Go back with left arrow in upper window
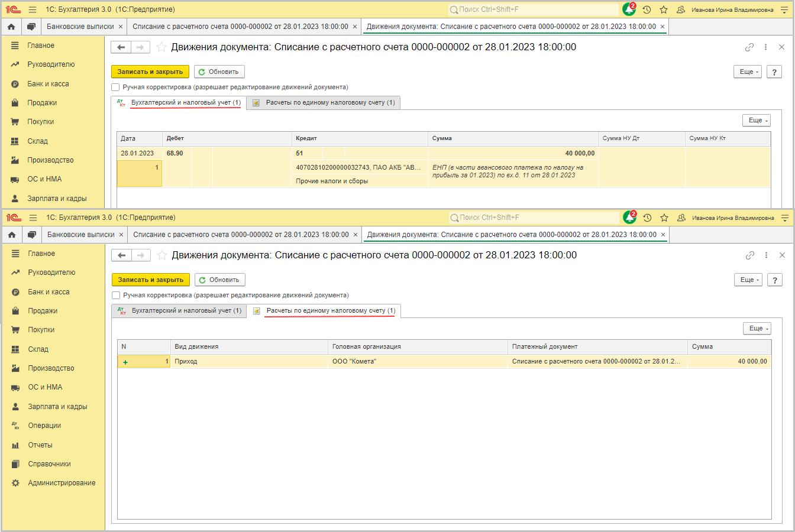 tap(121, 47)
